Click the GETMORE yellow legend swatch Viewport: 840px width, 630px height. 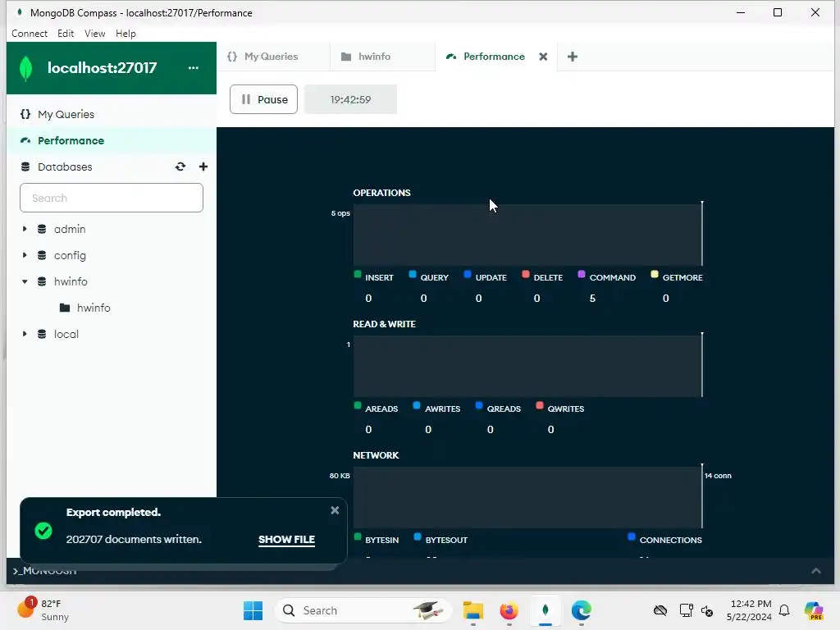pos(654,274)
